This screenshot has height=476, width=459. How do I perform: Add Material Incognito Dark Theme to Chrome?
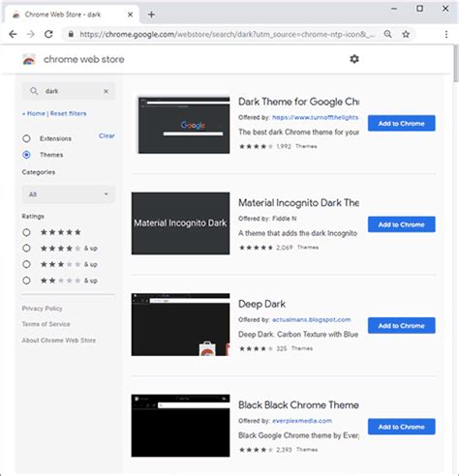coord(402,224)
